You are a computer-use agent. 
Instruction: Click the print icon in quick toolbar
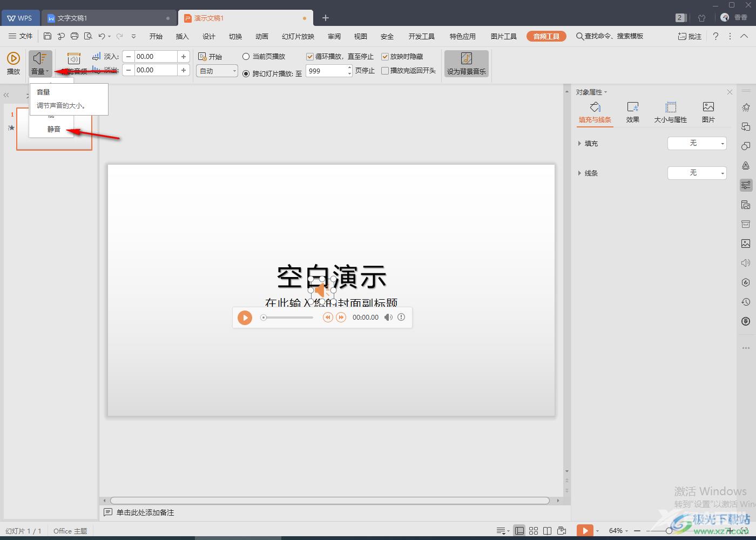click(75, 36)
